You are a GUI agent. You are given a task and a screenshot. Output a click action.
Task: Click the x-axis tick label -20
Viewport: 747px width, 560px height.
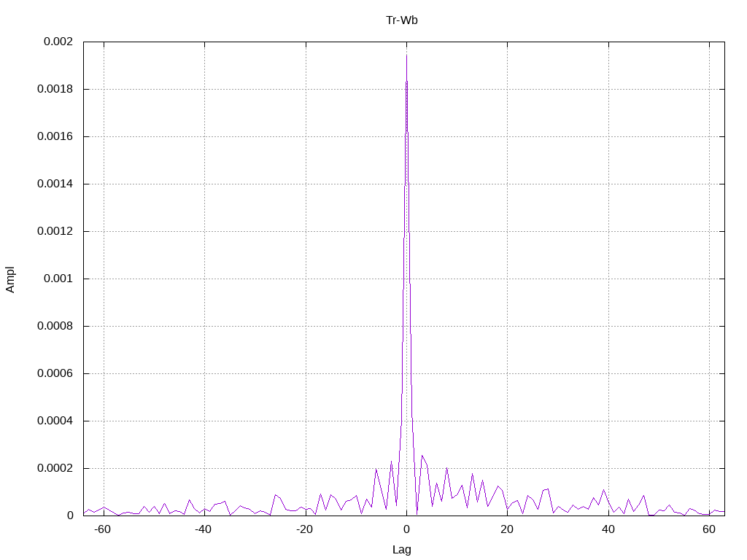pos(304,529)
